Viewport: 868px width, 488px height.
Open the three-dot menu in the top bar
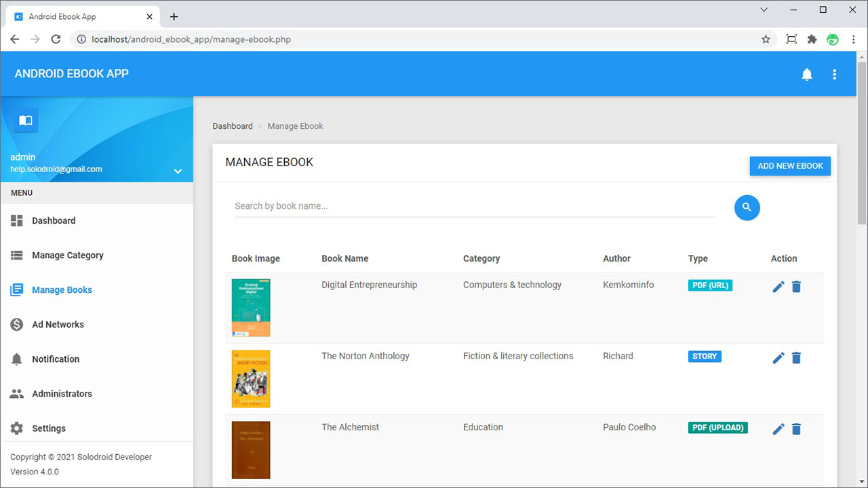click(x=835, y=75)
